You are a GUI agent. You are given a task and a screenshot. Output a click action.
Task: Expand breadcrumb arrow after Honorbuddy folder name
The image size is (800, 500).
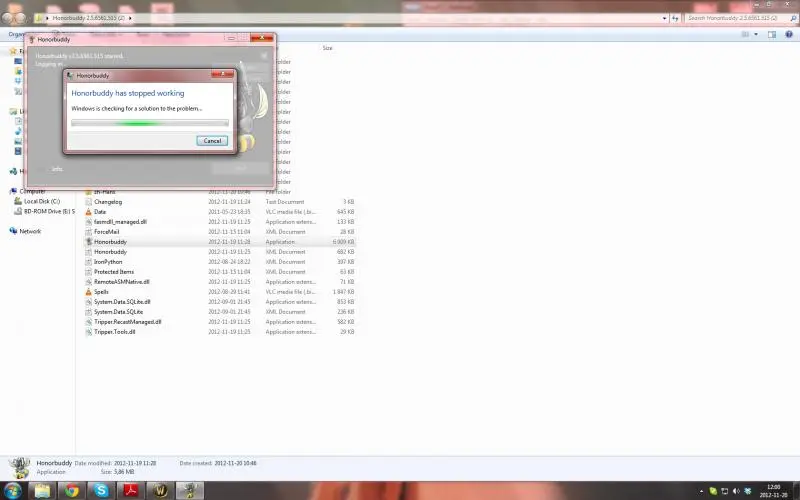click(x=130, y=18)
